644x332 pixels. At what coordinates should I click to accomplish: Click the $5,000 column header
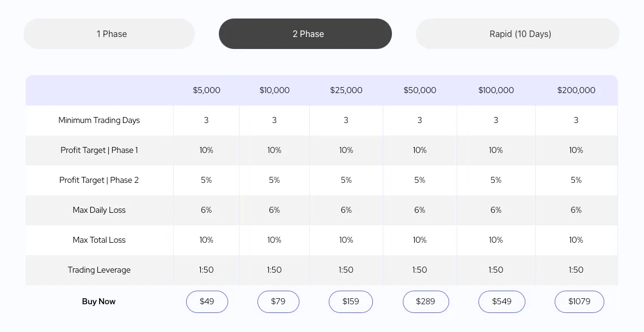pos(206,90)
